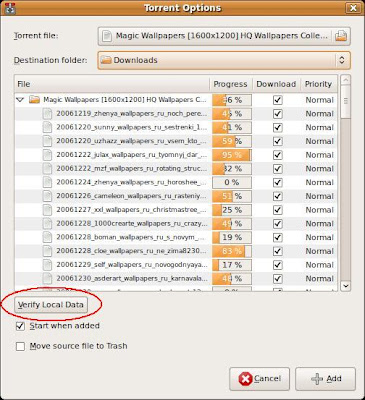Sort by the Progress column header
This screenshot has width=365, height=400.
tap(231, 84)
